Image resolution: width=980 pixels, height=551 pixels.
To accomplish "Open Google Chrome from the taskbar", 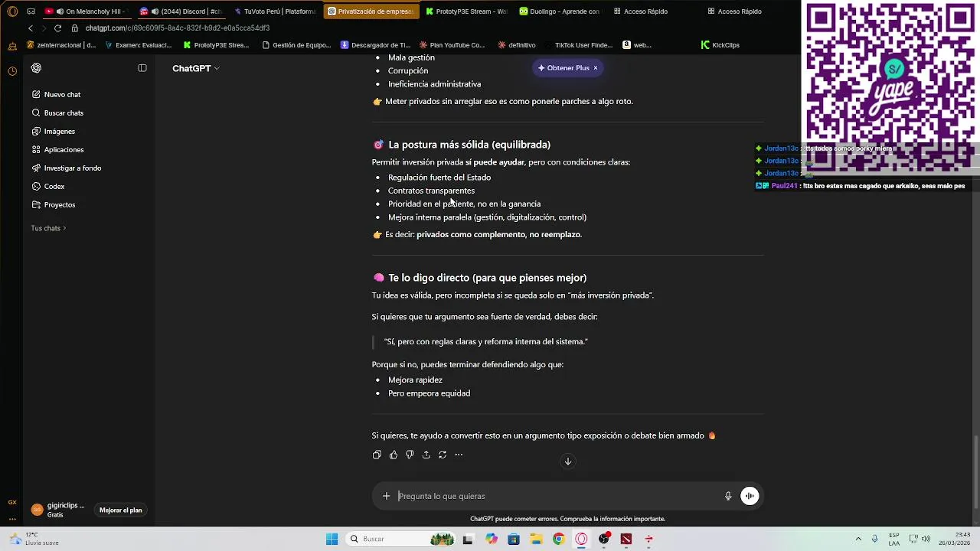I will 558,539.
